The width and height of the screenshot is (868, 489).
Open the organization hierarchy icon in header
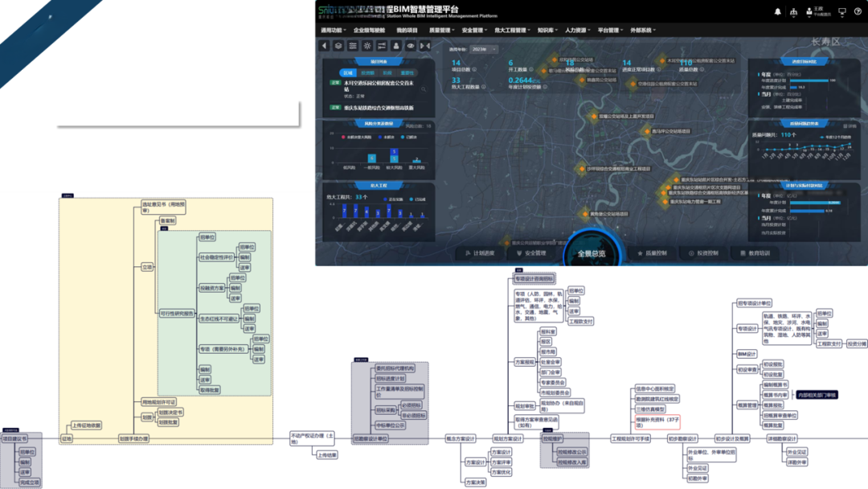pos(794,12)
